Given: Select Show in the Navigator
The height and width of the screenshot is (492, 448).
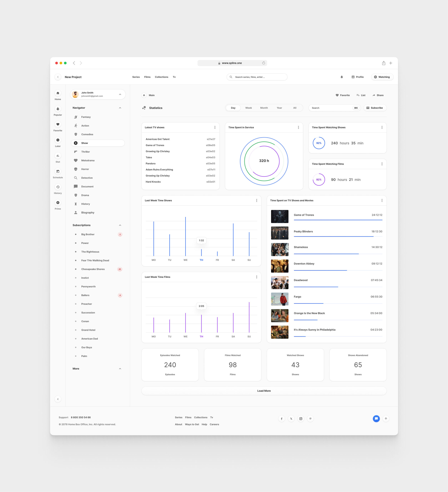Looking at the screenshot, I should click(98, 143).
